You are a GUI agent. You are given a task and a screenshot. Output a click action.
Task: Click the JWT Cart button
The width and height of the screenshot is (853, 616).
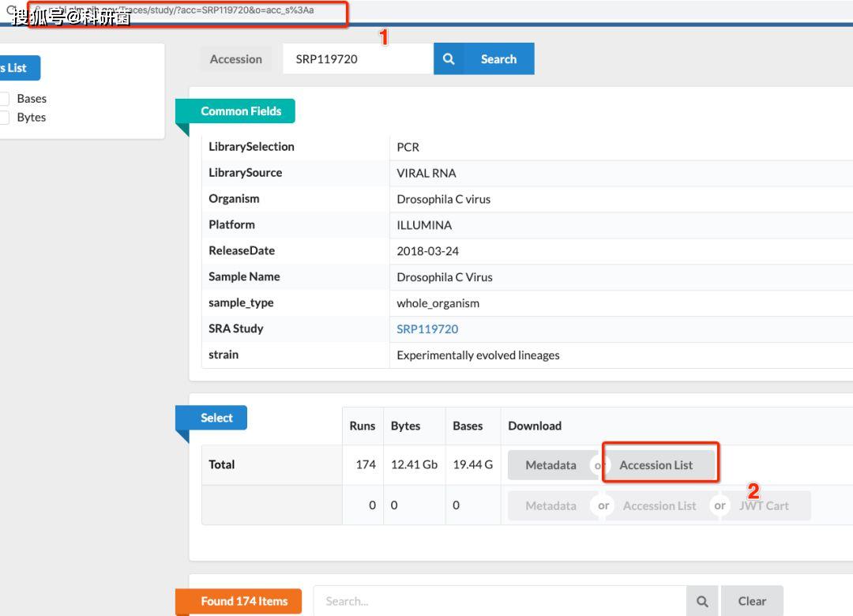click(x=764, y=506)
